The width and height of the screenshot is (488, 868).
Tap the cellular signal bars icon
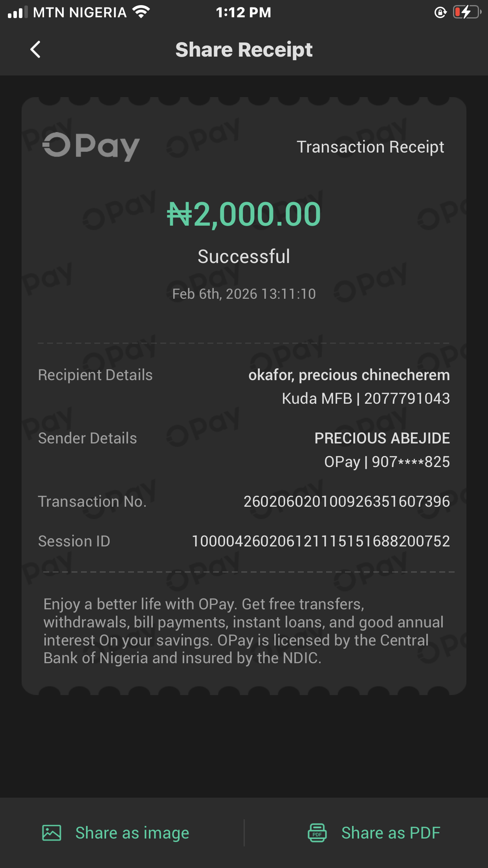17,12
